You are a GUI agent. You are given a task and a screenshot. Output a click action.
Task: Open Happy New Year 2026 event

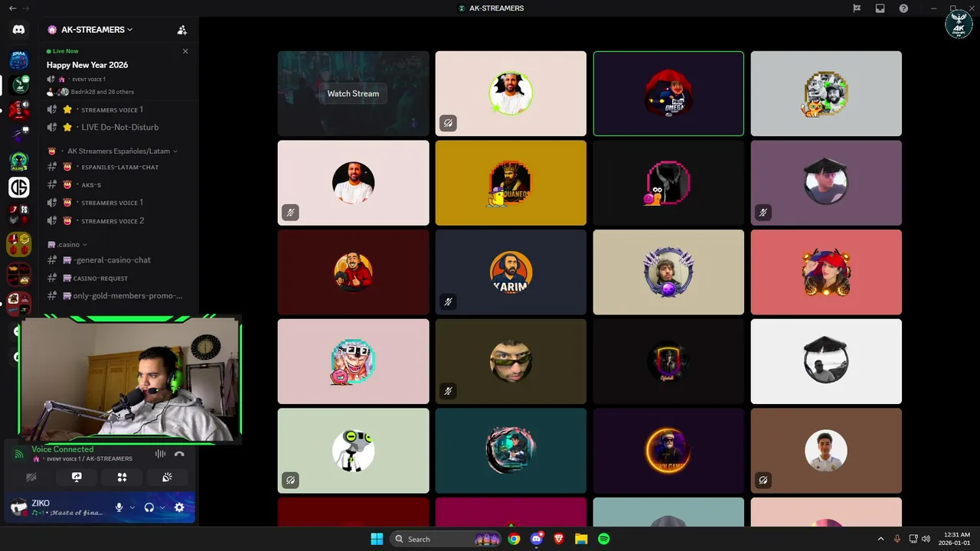click(x=87, y=65)
